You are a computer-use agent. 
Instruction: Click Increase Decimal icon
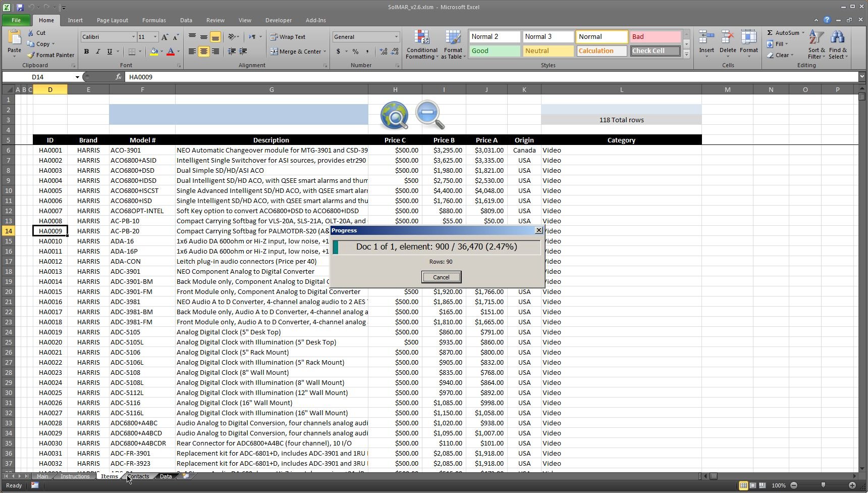point(384,52)
